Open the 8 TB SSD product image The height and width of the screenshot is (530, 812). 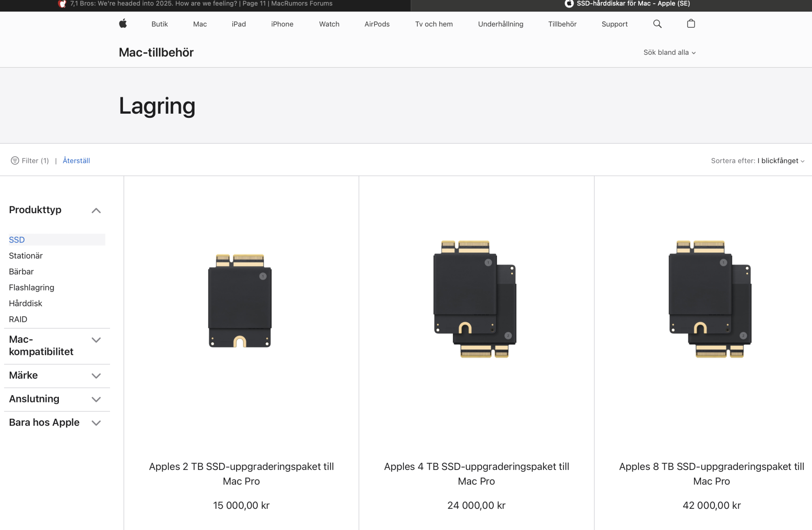click(710, 299)
